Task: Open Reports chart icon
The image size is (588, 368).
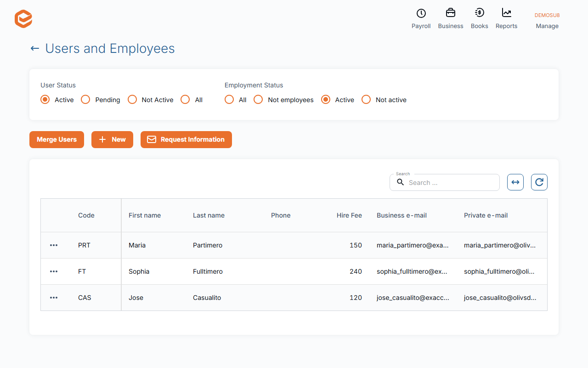Action: 506,13
